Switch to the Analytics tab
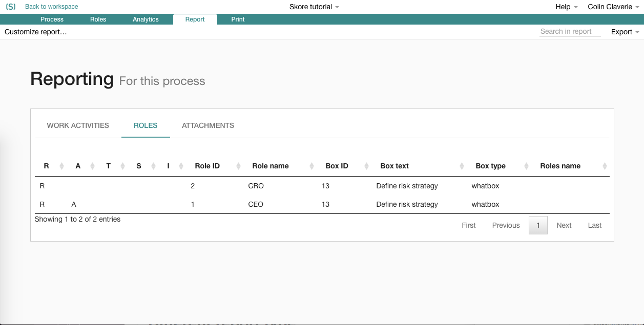The width and height of the screenshot is (644, 325). click(x=146, y=19)
